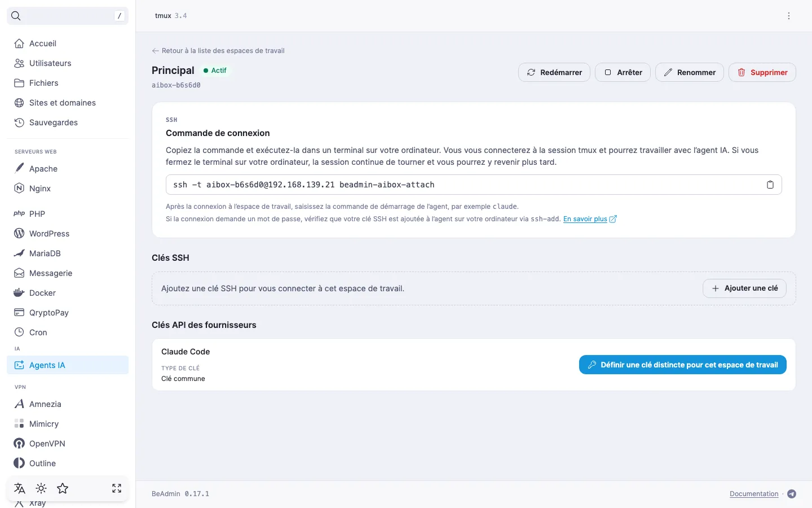
Task: Click the MariaDB seal icon
Action: tap(19, 253)
